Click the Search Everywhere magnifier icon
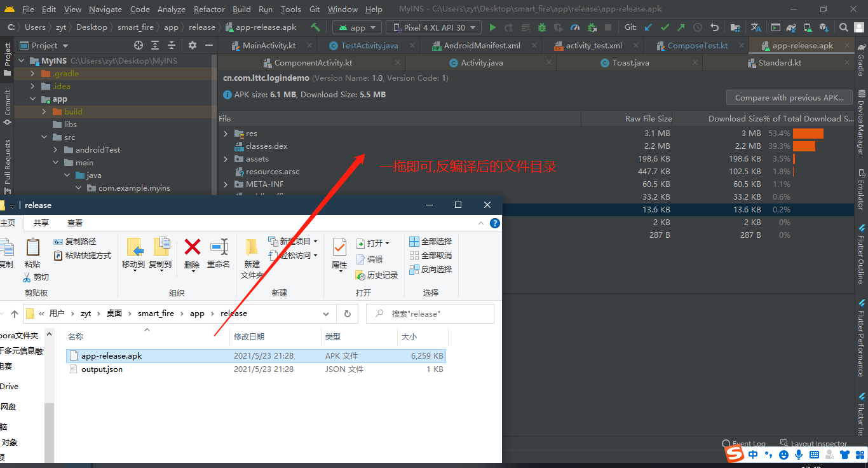The height and width of the screenshot is (468, 868). click(x=844, y=27)
